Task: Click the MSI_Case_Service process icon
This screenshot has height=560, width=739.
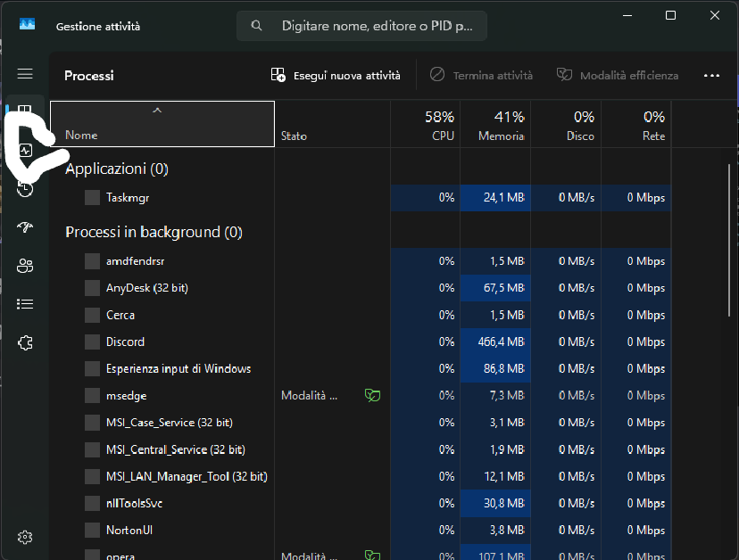Action: point(93,423)
